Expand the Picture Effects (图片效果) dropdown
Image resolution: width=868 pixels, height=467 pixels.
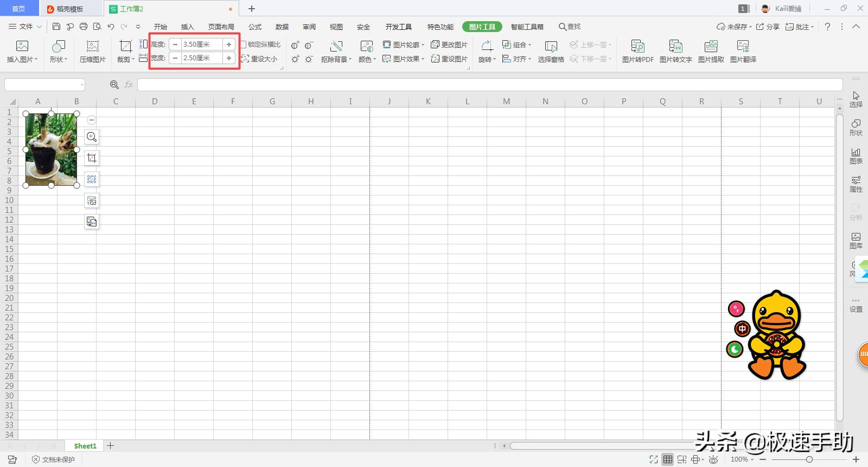point(403,59)
